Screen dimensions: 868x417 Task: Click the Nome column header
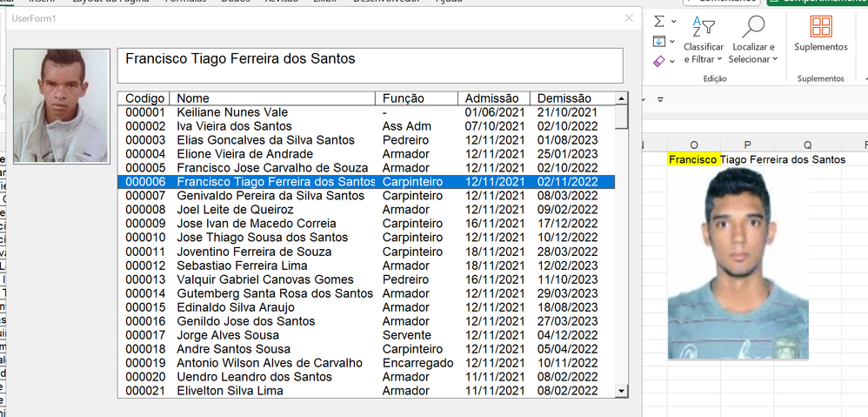272,98
